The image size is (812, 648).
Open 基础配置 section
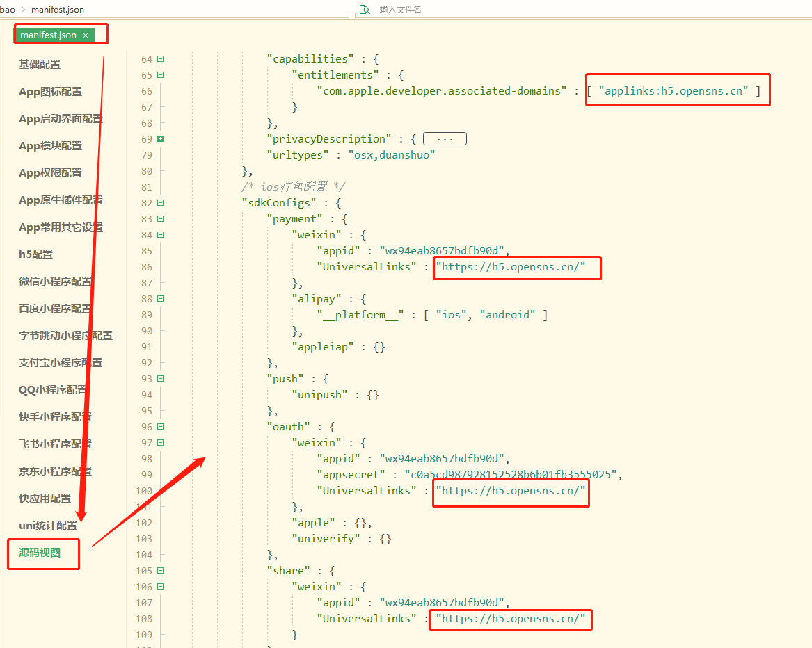point(40,64)
